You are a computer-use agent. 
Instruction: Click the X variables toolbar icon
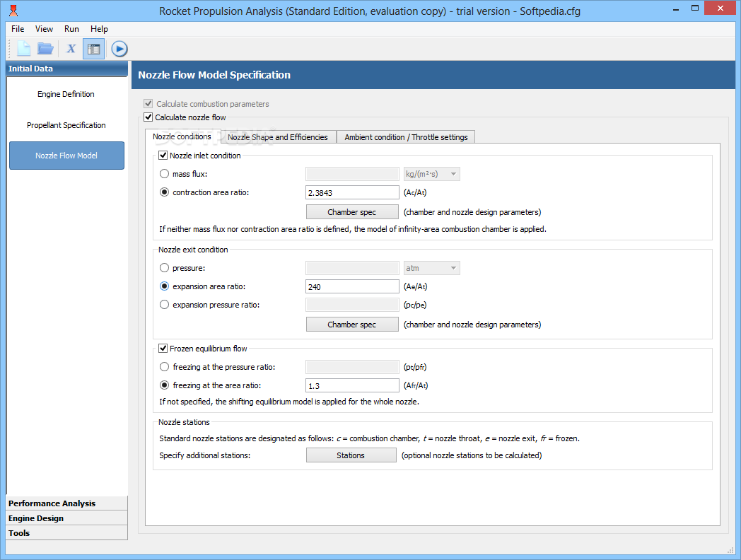[71, 49]
